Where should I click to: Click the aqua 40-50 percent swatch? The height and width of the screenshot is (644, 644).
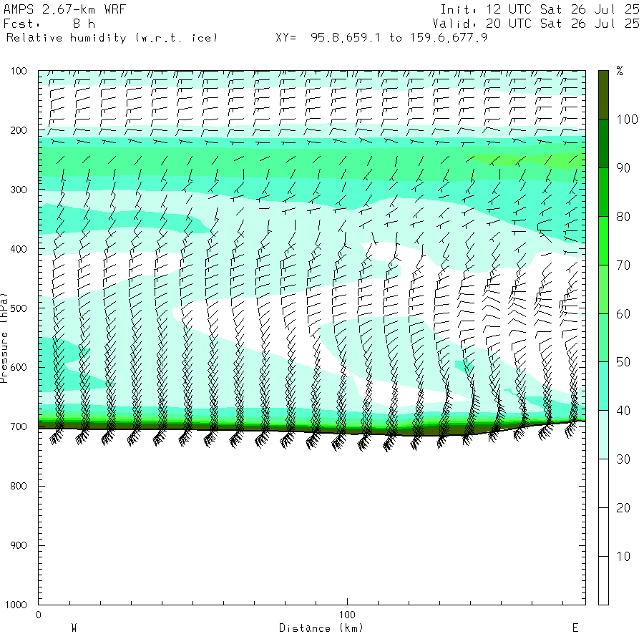(603, 386)
